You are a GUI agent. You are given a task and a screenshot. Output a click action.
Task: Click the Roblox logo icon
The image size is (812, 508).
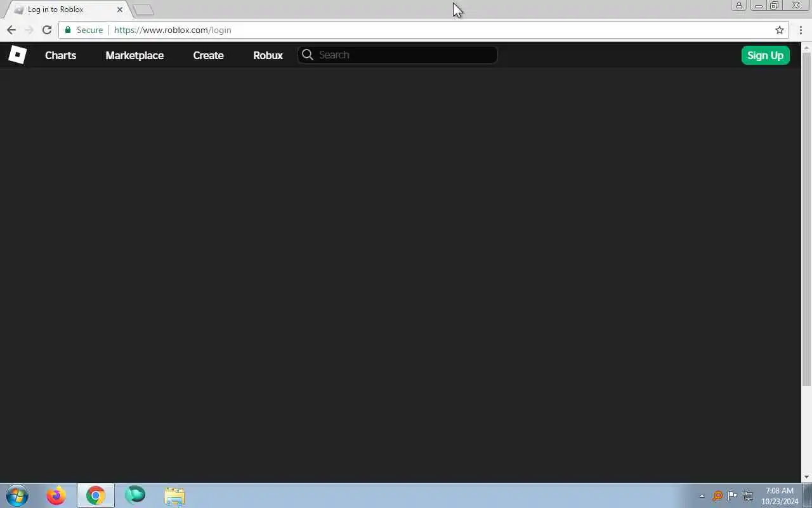[17, 55]
